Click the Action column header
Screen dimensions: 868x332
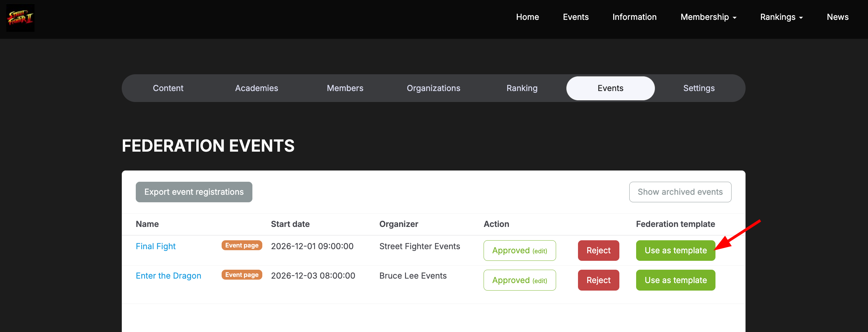tap(496, 224)
